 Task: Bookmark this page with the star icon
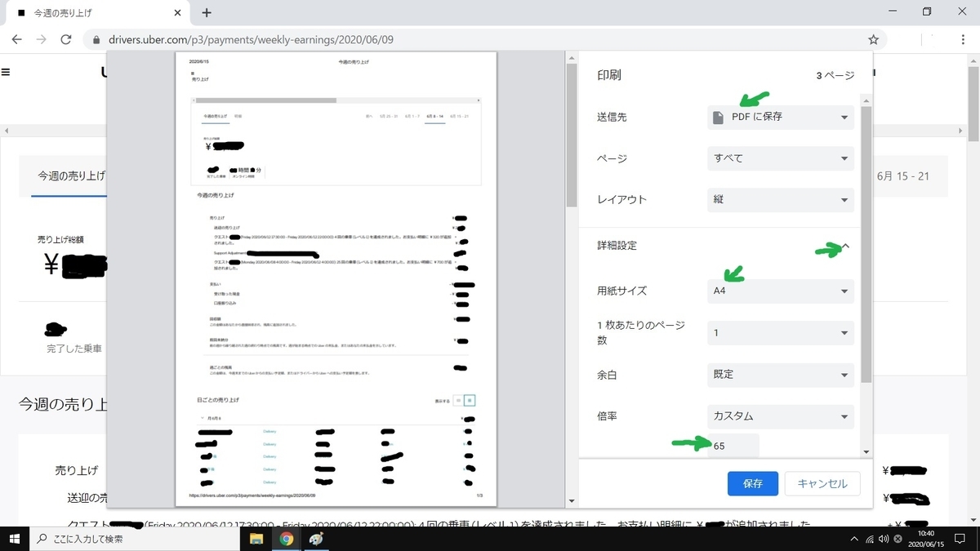(873, 39)
